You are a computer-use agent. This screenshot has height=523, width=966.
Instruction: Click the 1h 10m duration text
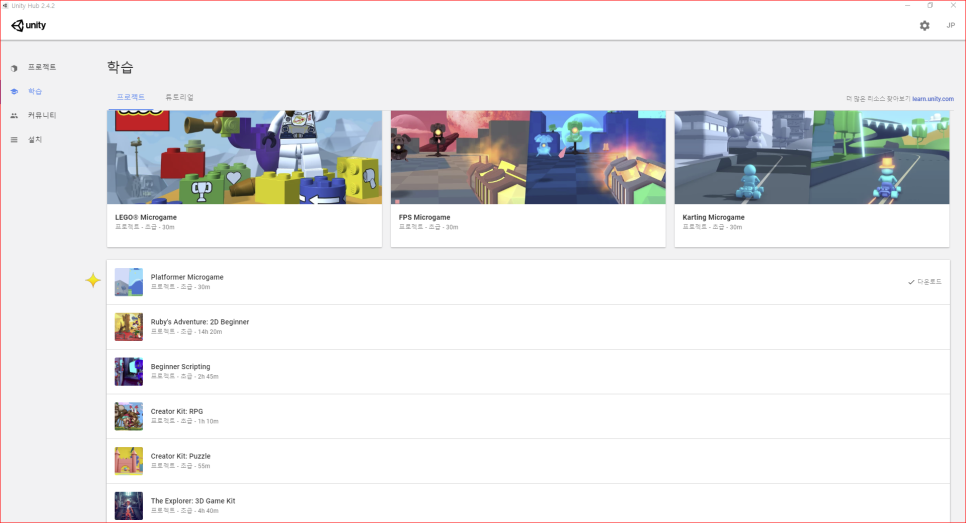(208, 421)
